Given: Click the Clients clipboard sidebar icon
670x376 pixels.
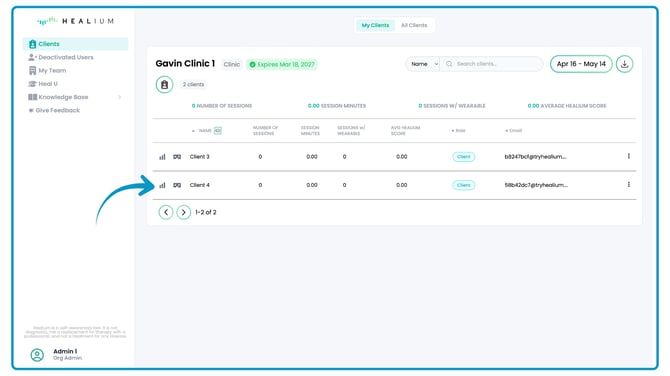Looking at the screenshot, I should [x=32, y=44].
